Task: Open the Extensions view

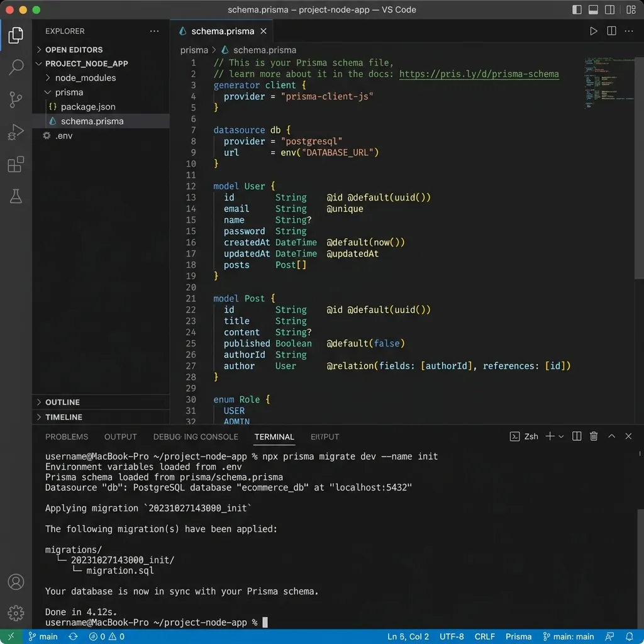Action: tap(16, 164)
